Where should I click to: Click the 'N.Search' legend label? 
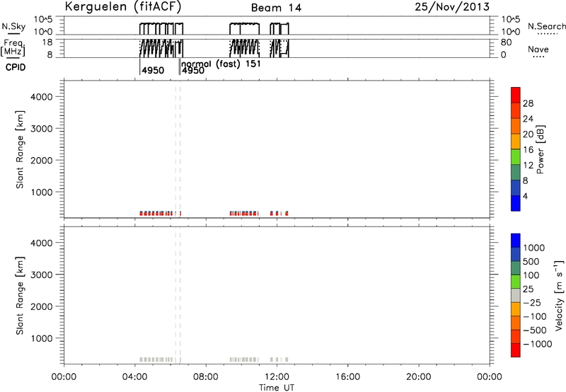click(546, 26)
